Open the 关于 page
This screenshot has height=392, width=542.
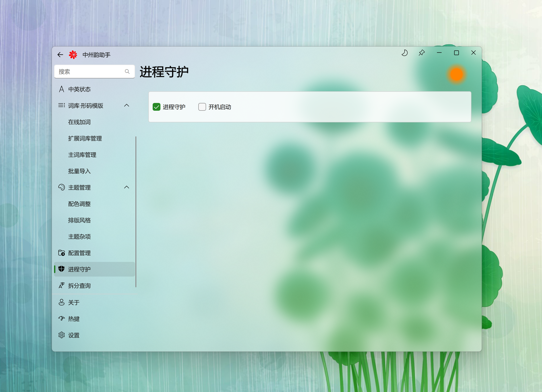click(74, 303)
